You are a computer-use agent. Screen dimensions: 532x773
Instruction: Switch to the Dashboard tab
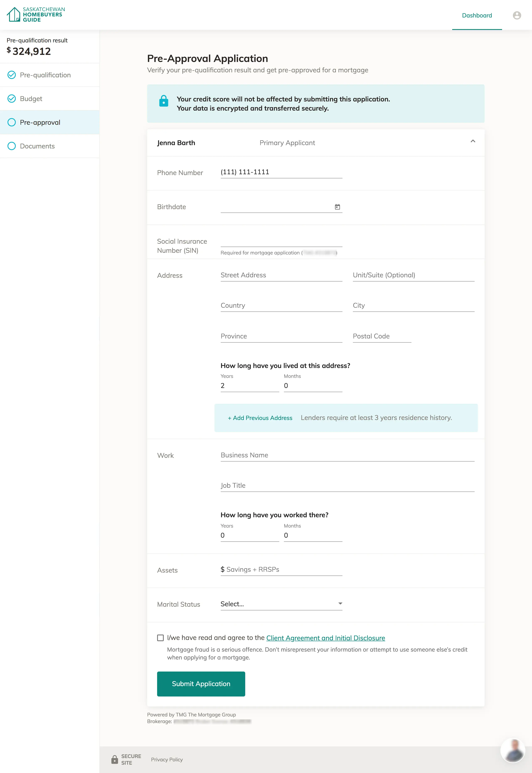pos(477,15)
